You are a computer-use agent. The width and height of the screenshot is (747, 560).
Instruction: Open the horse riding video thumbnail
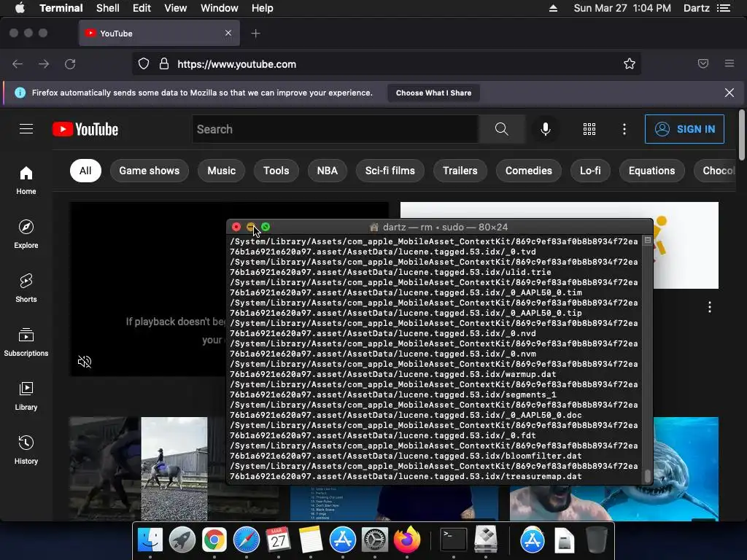(174, 469)
